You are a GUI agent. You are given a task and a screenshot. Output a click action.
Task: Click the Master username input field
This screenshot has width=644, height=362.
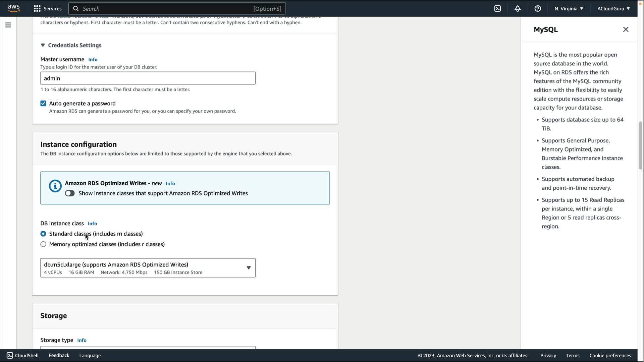(148, 78)
